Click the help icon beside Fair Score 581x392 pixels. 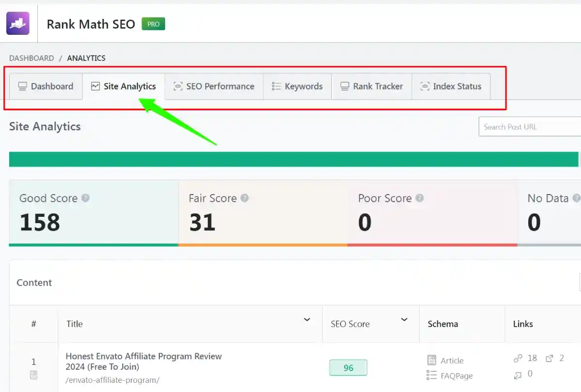245,198
